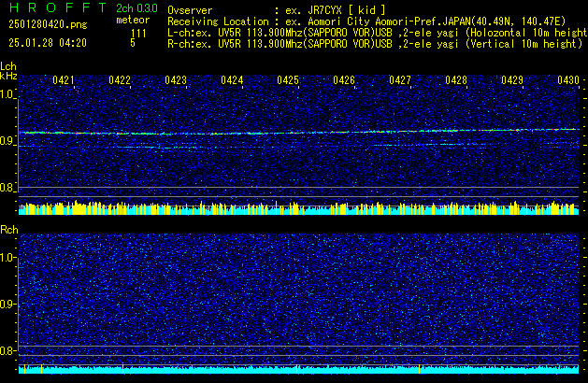Select the 0426 time marker
Screen dimensions: 588x383
click(344, 80)
